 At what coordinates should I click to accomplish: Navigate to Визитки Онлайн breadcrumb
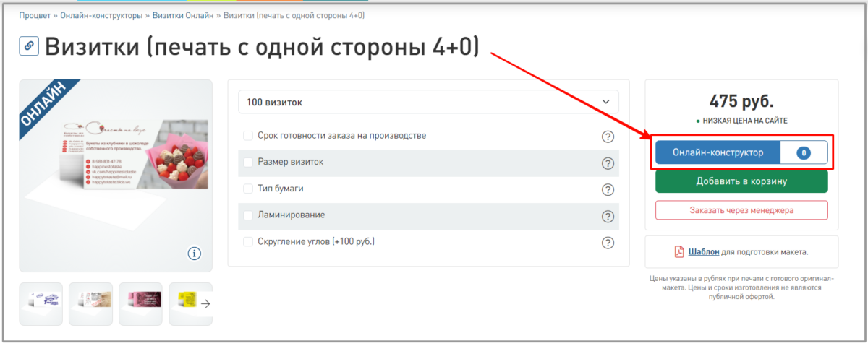[x=183, y=14]
